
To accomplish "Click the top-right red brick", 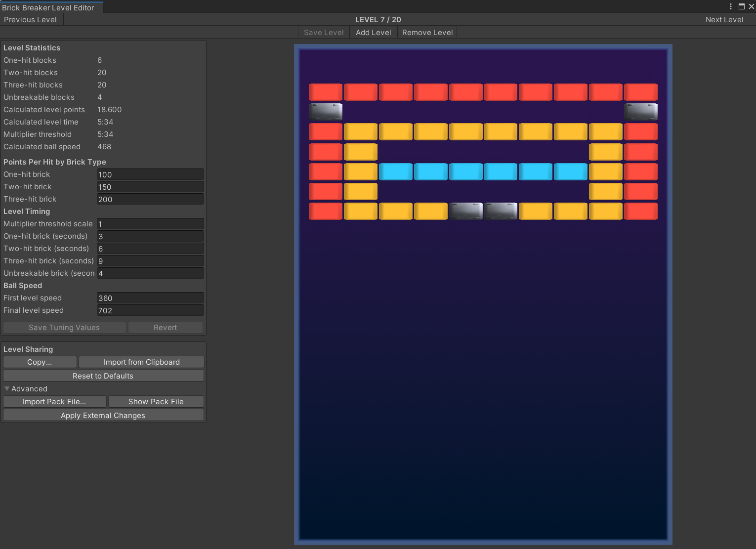I will [x=641, y=92].
